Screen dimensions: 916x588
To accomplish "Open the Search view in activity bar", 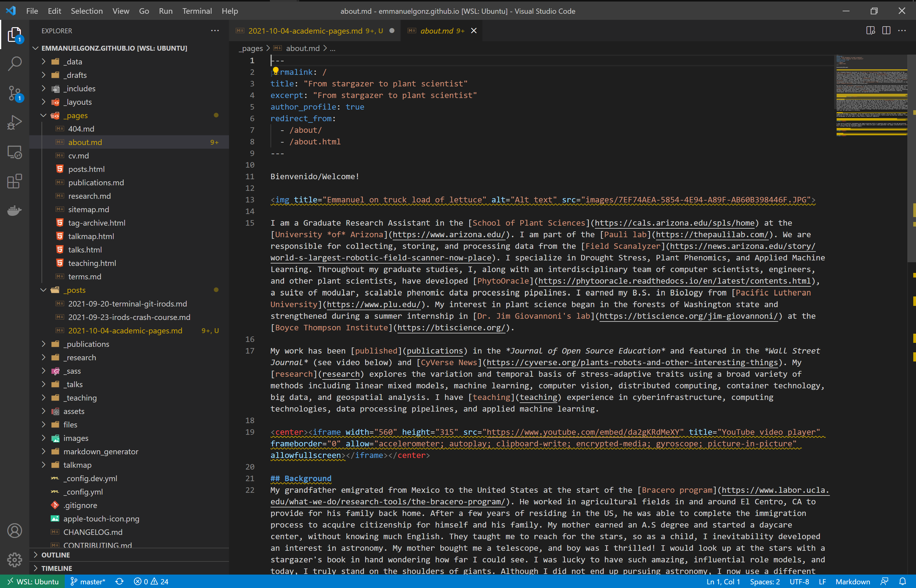I will click(15, 64).
